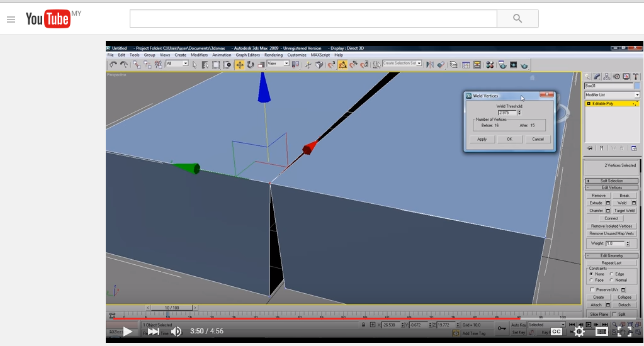The image size is (644, 346).
Task: Open the Curve Editor icon
Action: tap(466, 64)
